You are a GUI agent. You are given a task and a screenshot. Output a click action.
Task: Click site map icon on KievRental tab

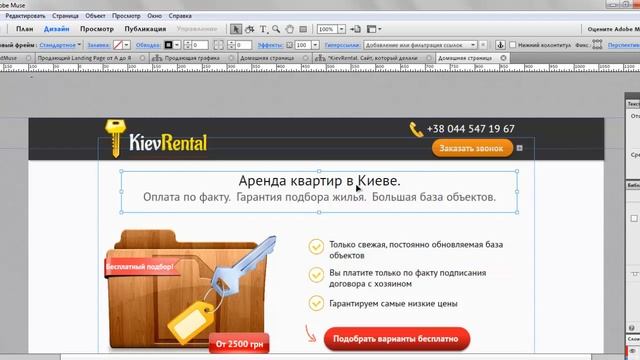point(320,58)
